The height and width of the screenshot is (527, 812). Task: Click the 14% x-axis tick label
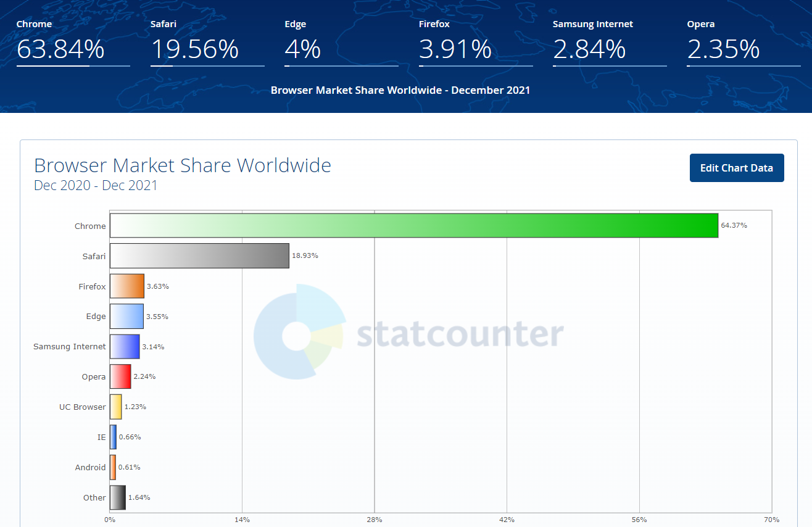[x=242, y=520]
